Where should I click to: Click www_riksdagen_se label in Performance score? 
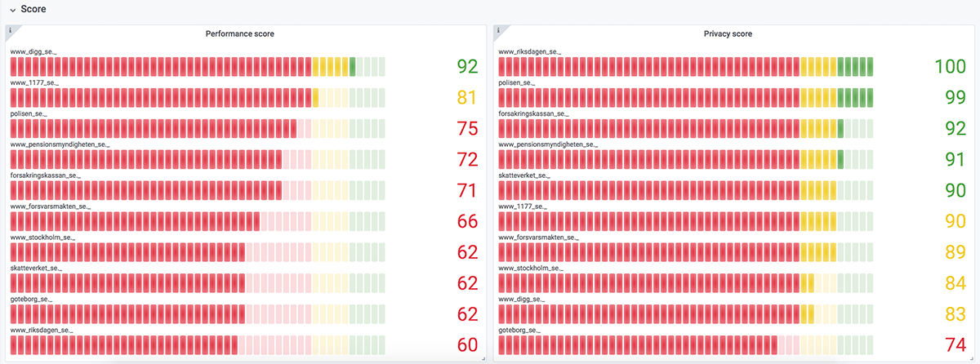point(42,330)
